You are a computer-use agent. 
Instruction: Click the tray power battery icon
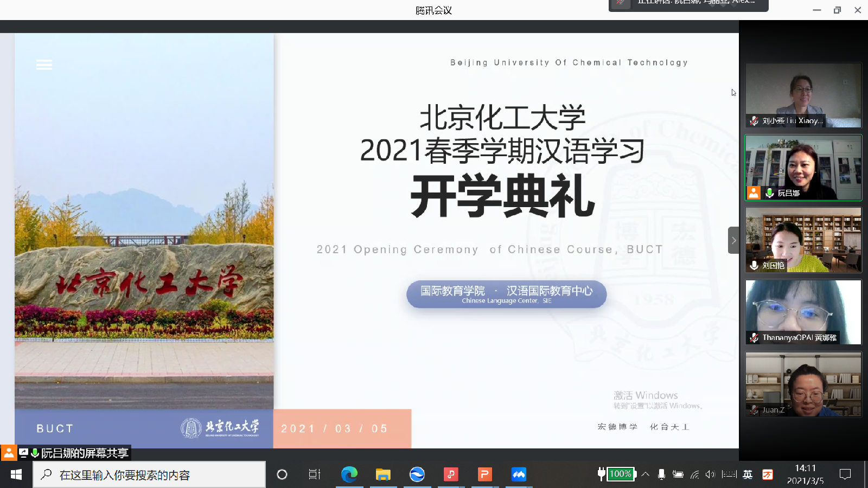(x=678, y=474)
